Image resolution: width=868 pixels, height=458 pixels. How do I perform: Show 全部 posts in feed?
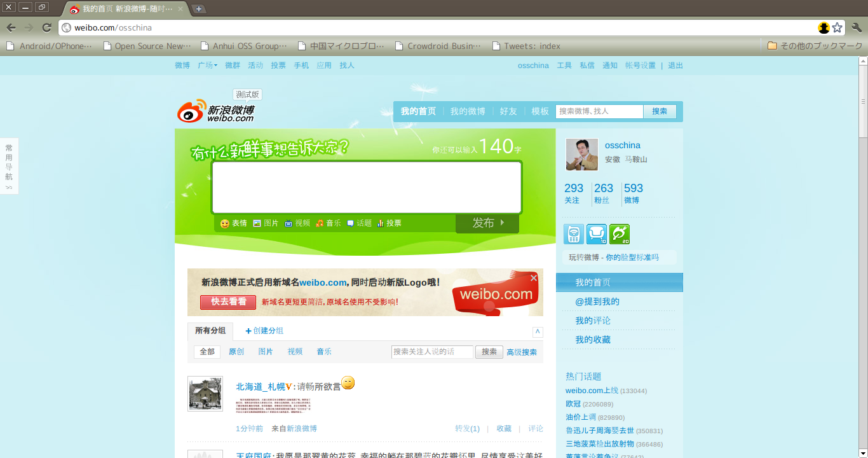click(207, 352)
